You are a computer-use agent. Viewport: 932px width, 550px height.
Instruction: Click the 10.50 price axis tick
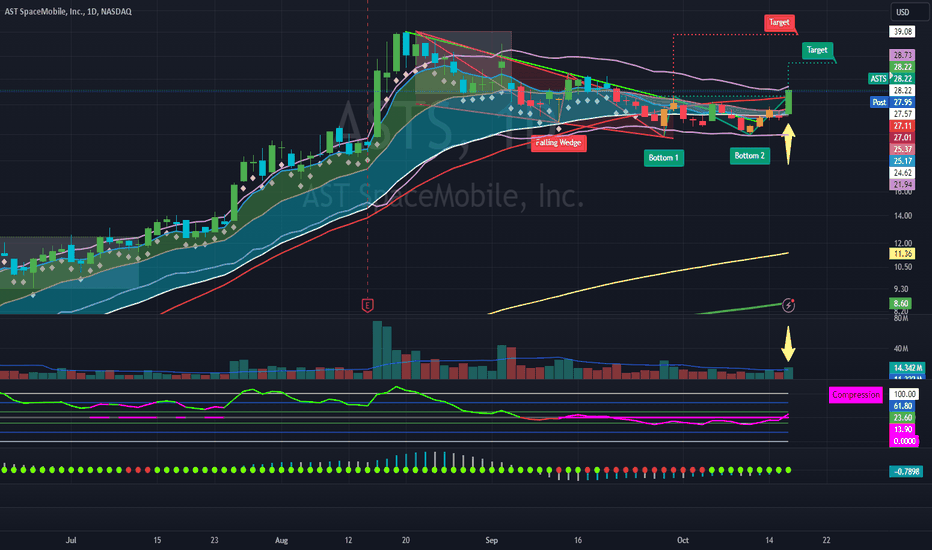pos(902,267)
